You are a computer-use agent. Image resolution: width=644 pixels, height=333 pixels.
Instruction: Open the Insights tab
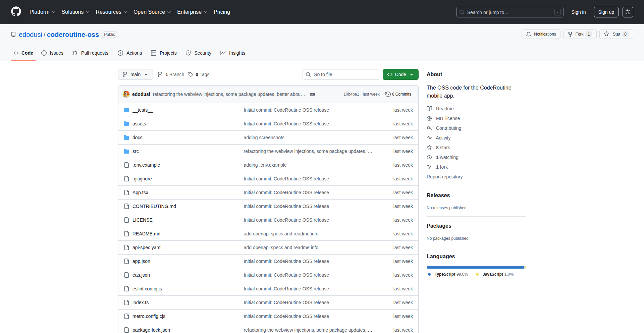point(233,53)
